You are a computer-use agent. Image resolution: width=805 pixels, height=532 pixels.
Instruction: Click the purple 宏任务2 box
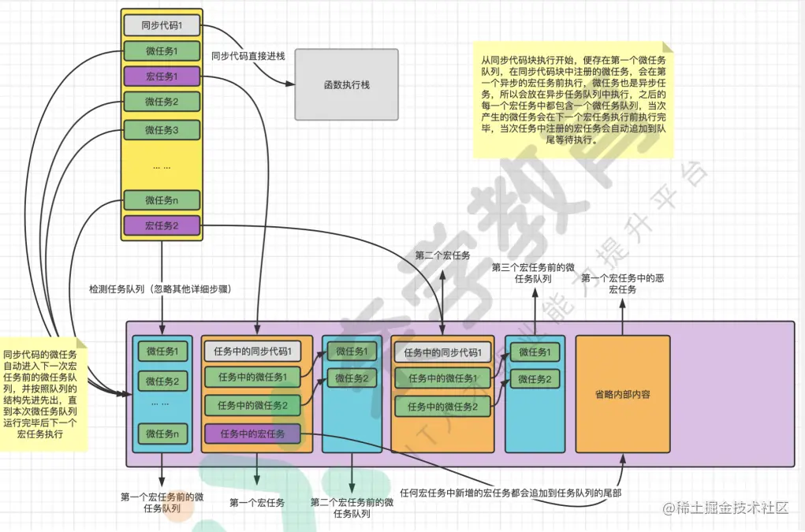point(162,225)
